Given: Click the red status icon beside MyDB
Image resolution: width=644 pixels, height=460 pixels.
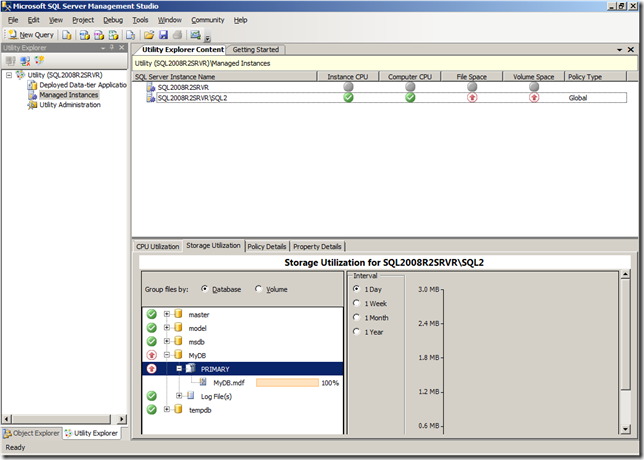Looking at the screenshot, I should tap(150, 355).
